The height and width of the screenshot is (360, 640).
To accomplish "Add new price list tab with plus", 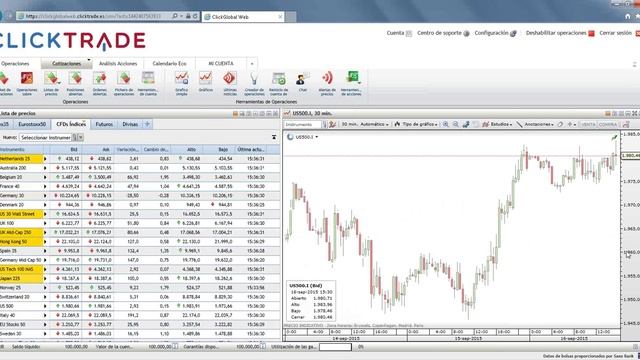I will pyautogui.click(x=147, y=124).
